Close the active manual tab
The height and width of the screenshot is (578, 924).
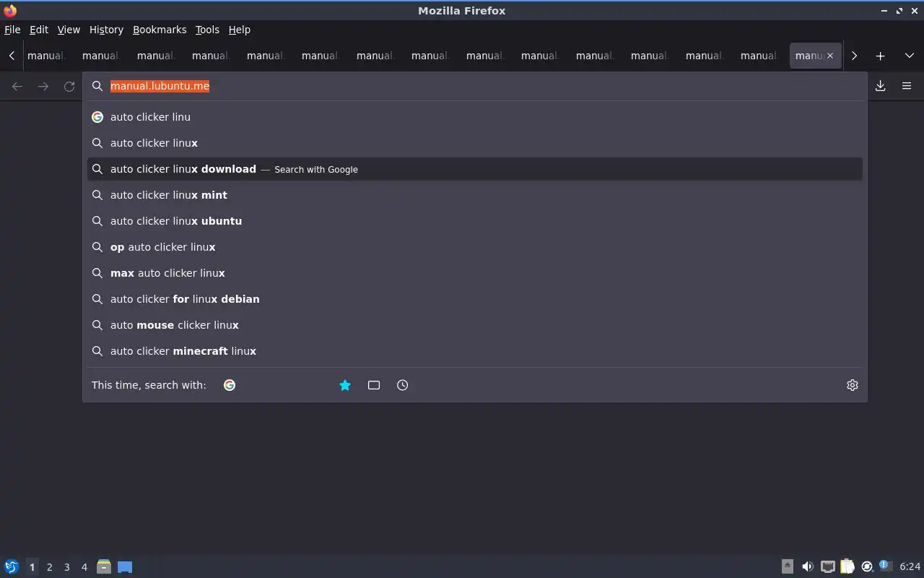[829, 56]
